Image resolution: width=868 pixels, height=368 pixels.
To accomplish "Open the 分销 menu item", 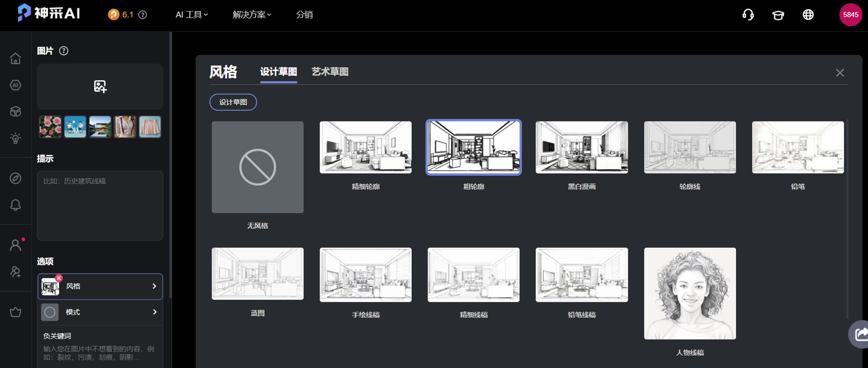I will 305,15.
